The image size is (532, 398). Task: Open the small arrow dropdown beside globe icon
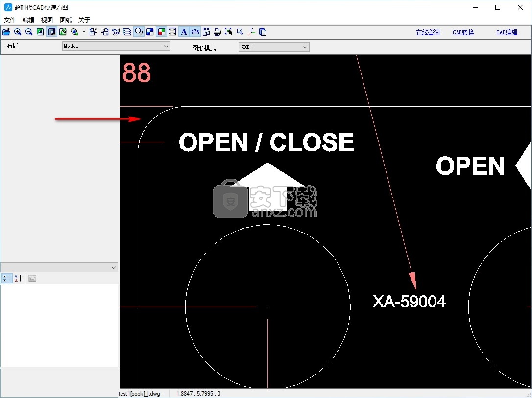click(x=84, y=32)
